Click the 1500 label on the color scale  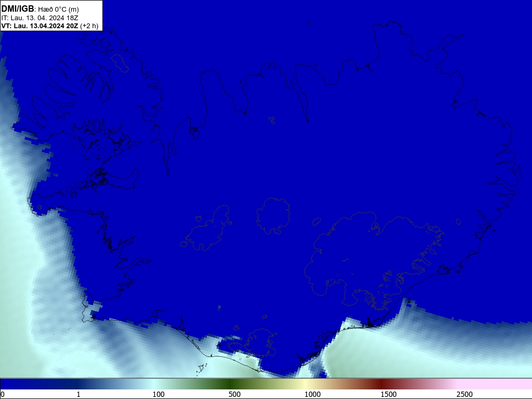[x=388, y=394]
